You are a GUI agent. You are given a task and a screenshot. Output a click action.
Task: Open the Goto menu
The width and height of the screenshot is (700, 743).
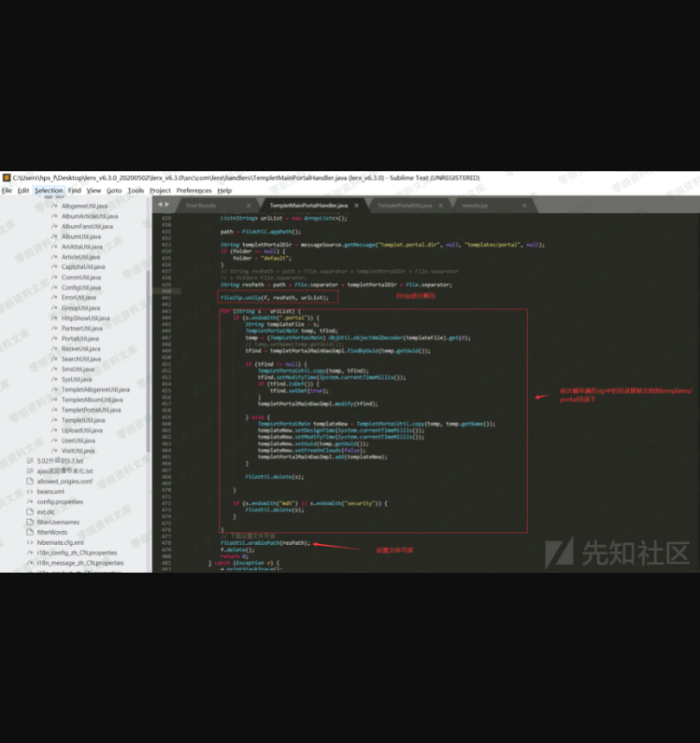click(114, 190)
